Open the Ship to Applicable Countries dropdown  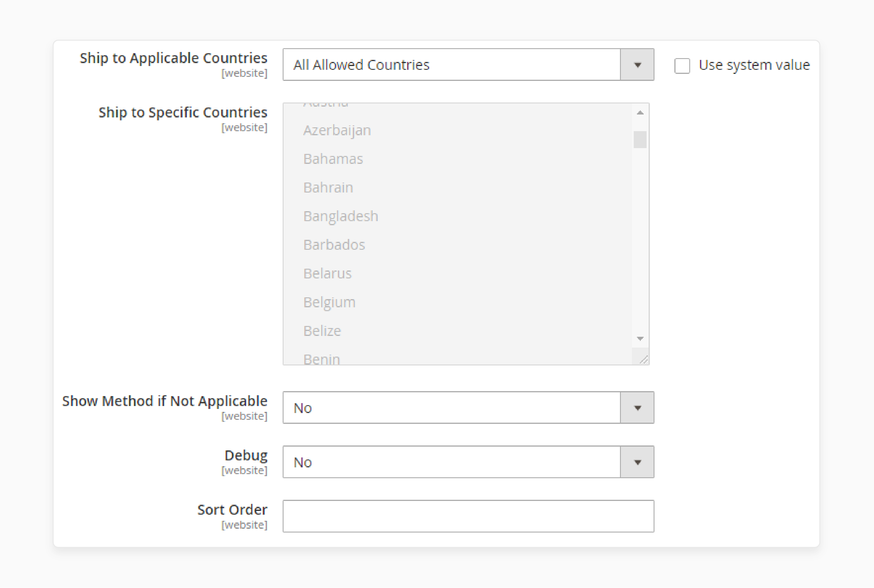(468, 65)
